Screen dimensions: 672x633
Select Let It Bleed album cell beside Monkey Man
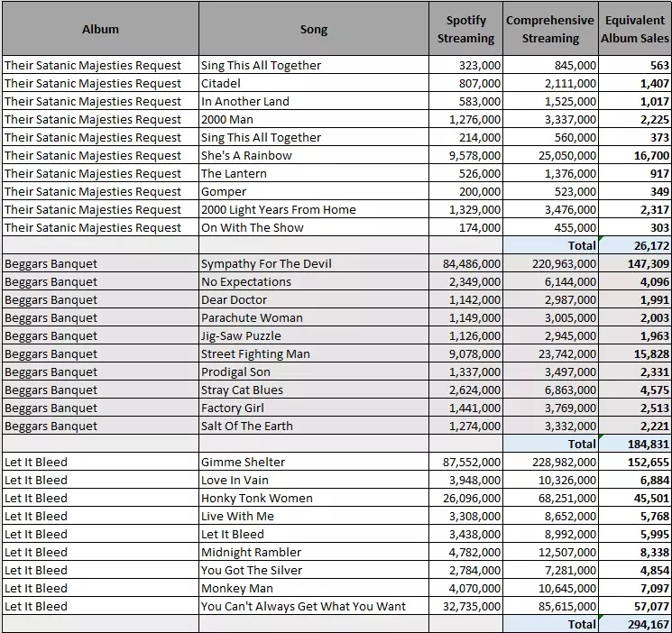[x=100, y=588]
